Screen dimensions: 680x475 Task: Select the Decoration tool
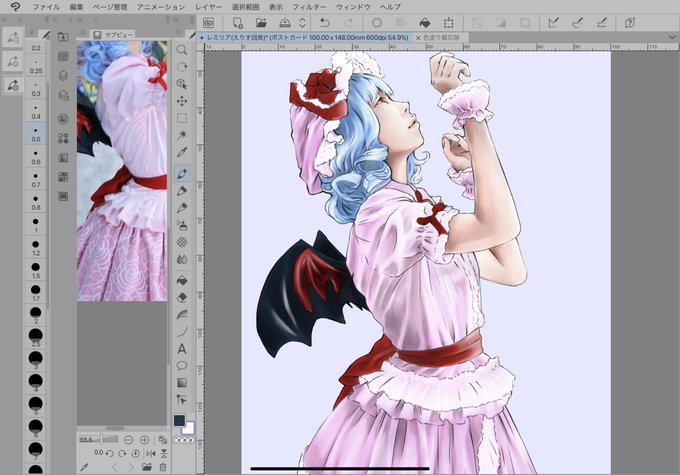(x=182, y=242)
